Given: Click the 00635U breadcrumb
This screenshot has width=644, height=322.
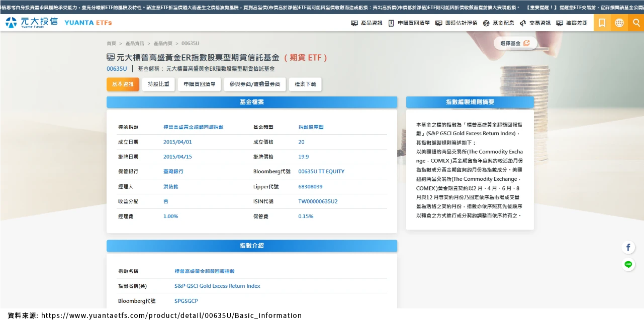Looking at the screenshot, I should [190, 44].
